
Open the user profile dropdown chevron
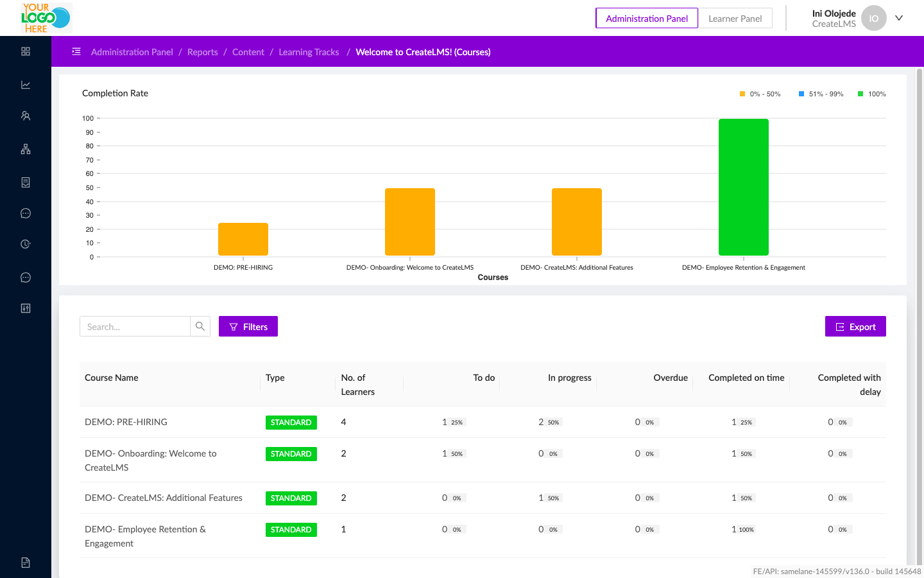point(898,18)
